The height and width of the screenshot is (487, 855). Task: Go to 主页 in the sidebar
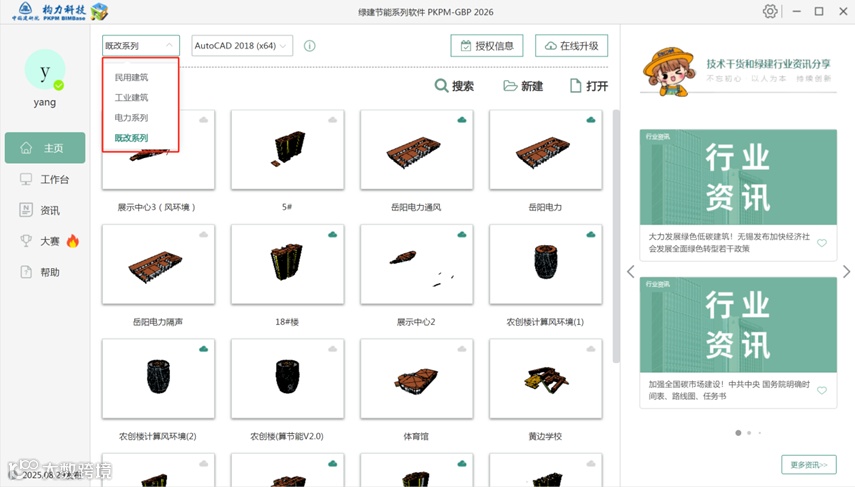point(45,148)
